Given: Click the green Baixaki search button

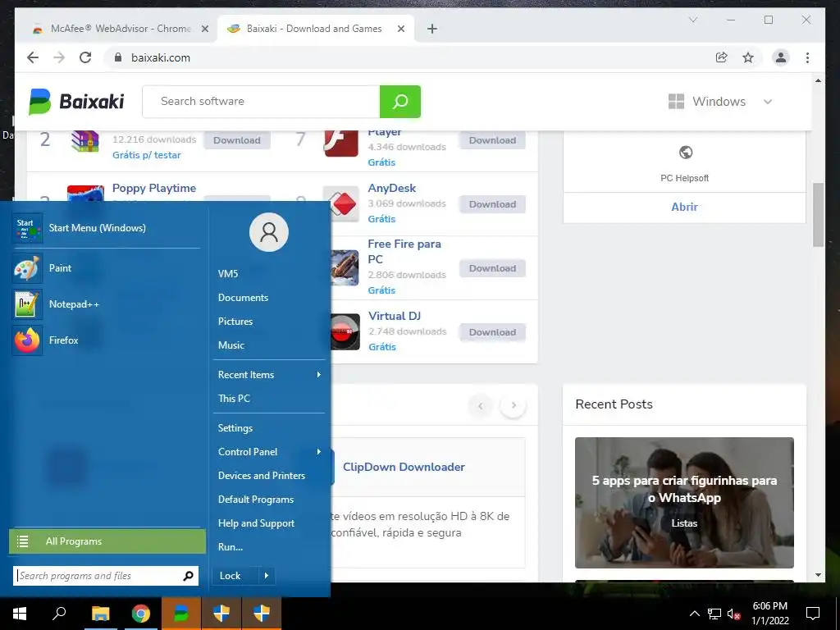Looking at the screenshot, I should pyautogui.click(x=400, y=101).
